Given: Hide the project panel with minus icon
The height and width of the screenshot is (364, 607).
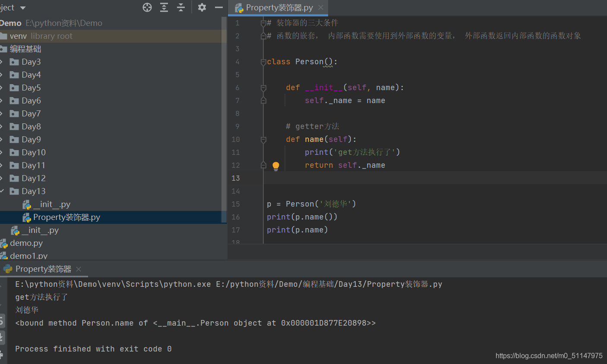Looking at the screenshot, I should tap(219, 7).
